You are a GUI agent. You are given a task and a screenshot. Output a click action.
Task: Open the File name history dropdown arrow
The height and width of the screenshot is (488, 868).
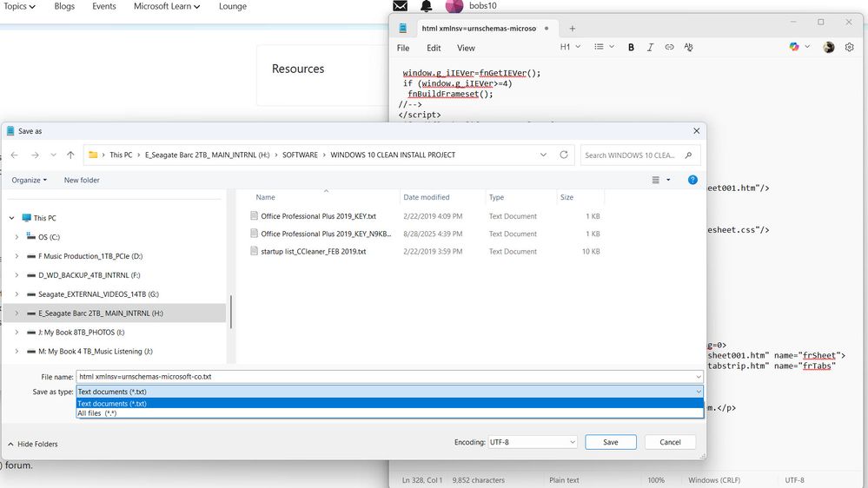tap(699, 377)
